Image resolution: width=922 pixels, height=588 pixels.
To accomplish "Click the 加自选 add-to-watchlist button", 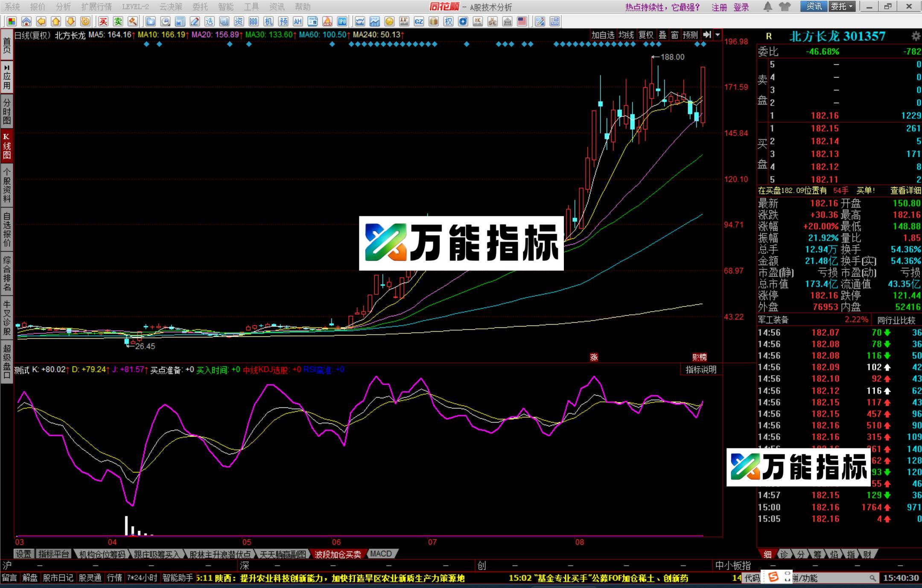I will click(603, 35).
